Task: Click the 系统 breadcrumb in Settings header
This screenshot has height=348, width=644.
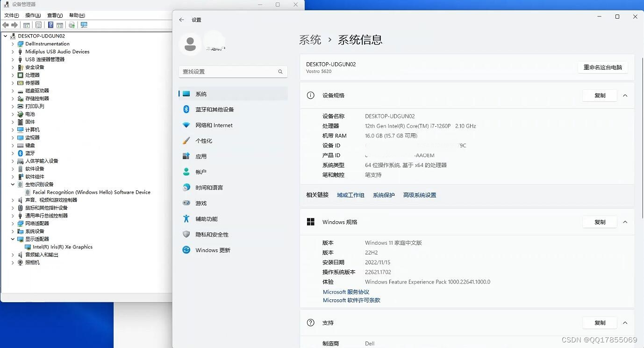Action: (310, 40)
